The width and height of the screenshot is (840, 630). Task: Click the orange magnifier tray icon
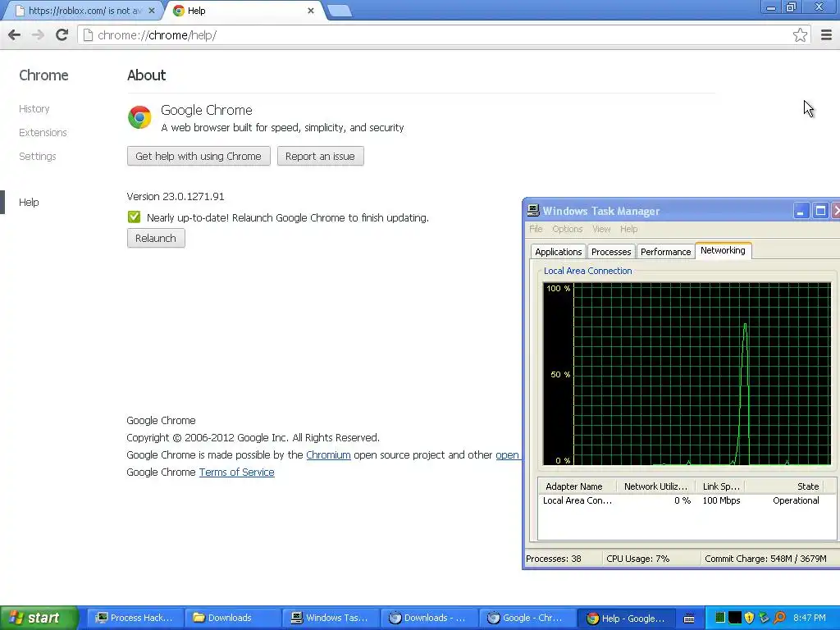pyautogui.click(x=779, y=618)
